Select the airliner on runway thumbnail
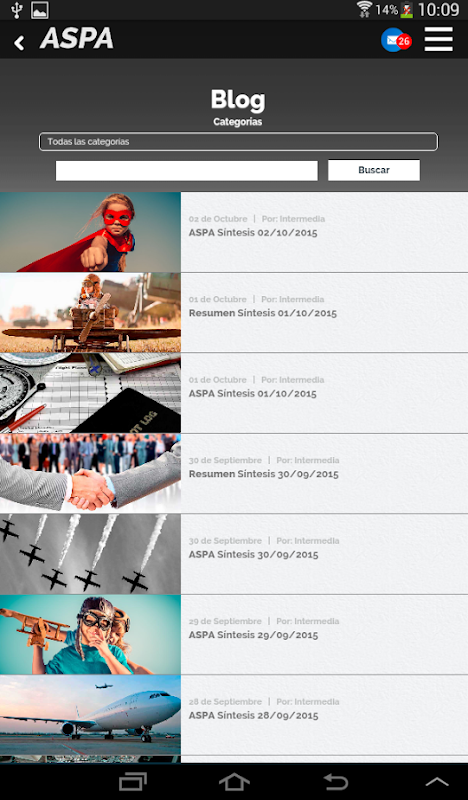Viewport: 468px width, 800px height. click(x=90, y=715)
